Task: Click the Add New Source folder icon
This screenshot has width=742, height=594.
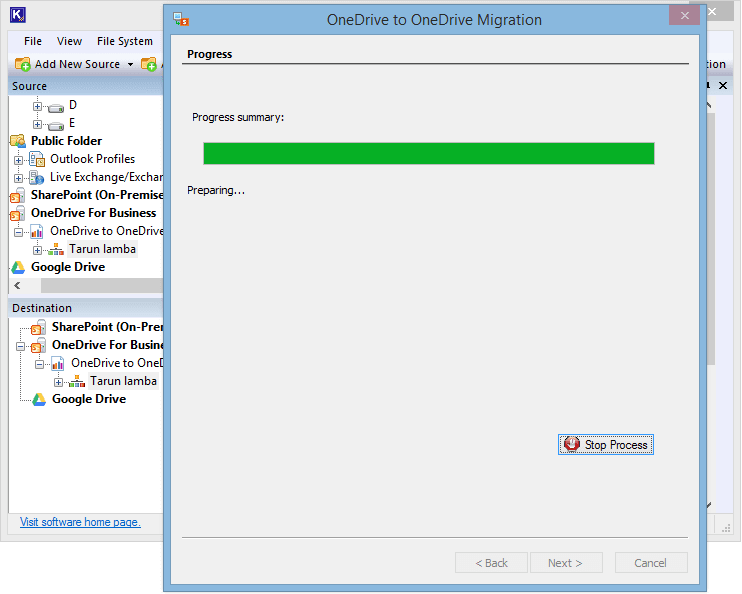Action: (23, 64)
